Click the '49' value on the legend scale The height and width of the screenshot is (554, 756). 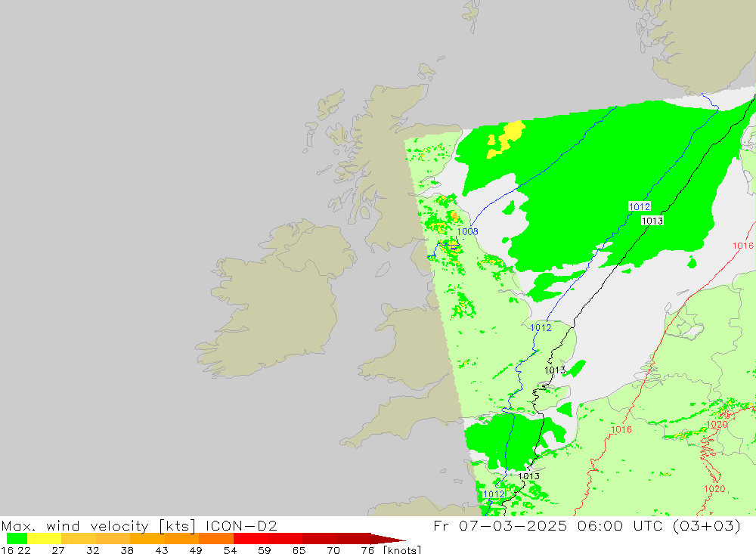coord(196,549)
